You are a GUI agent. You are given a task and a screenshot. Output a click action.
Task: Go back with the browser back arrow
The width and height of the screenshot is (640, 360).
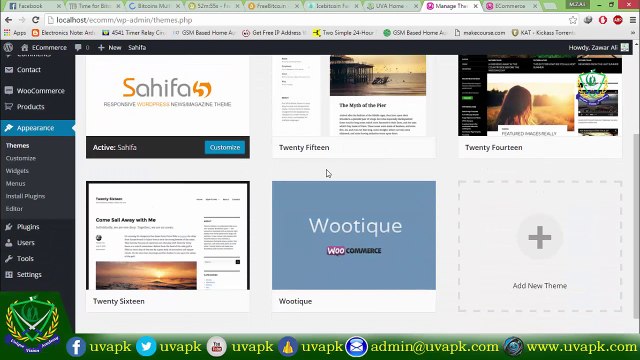(8, 20)
